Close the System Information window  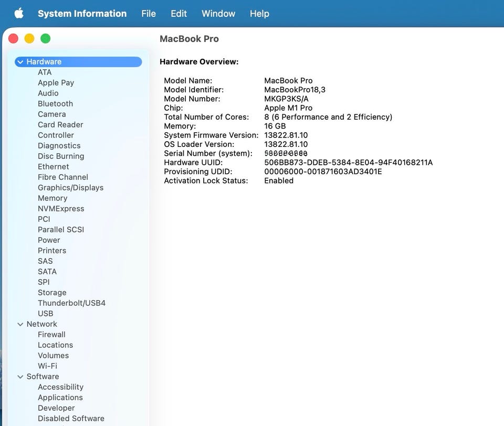tap(13, 38)
